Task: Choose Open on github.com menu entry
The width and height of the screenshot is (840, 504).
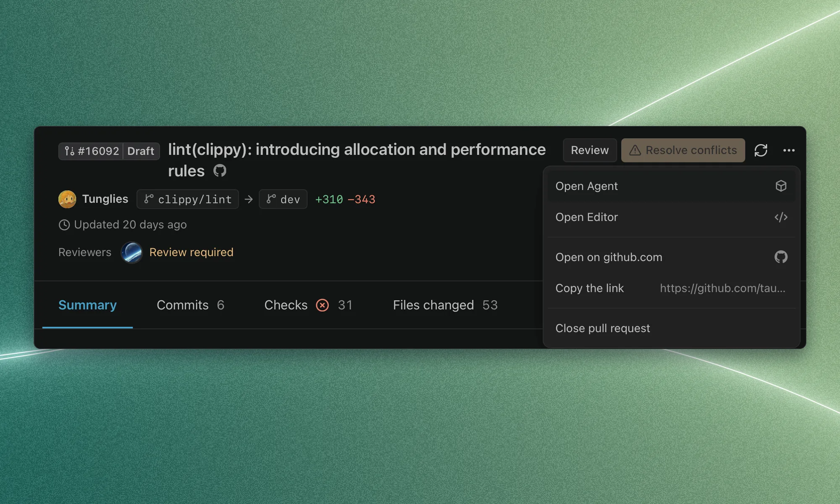Action: click(x=671, y=257)
